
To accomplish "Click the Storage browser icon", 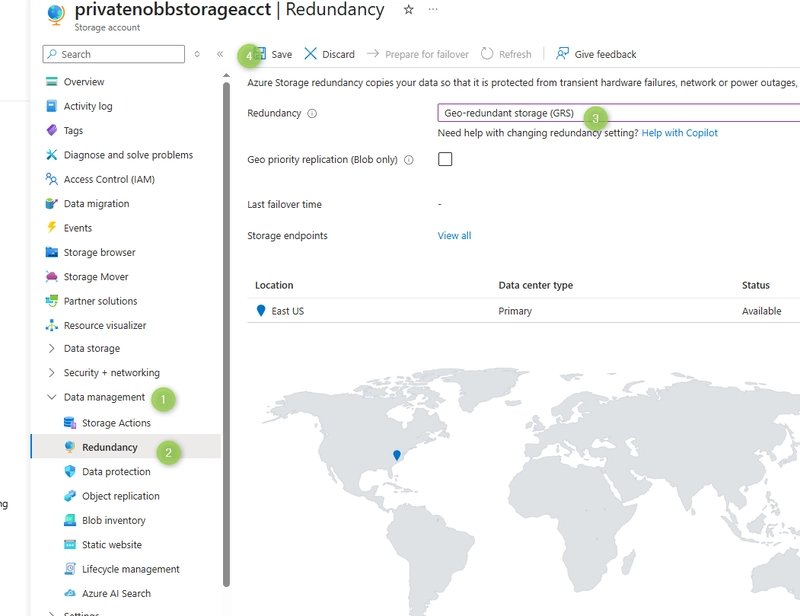I will tap(52, 252).
